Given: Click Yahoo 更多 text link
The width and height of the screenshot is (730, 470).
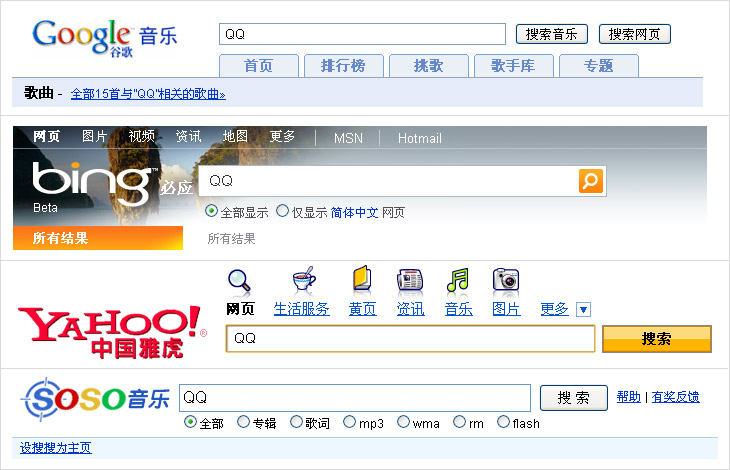Looking at the screenshot, I should 554,309.
